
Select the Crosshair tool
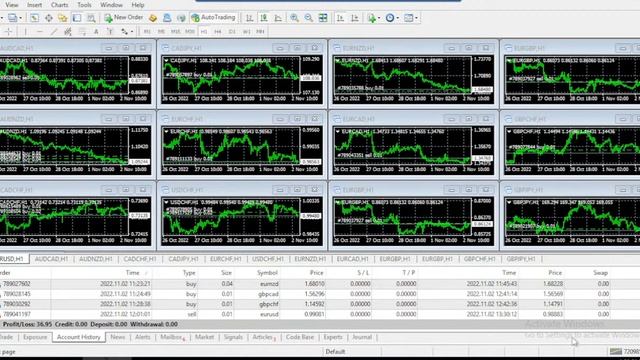click(x=8, y=31)
